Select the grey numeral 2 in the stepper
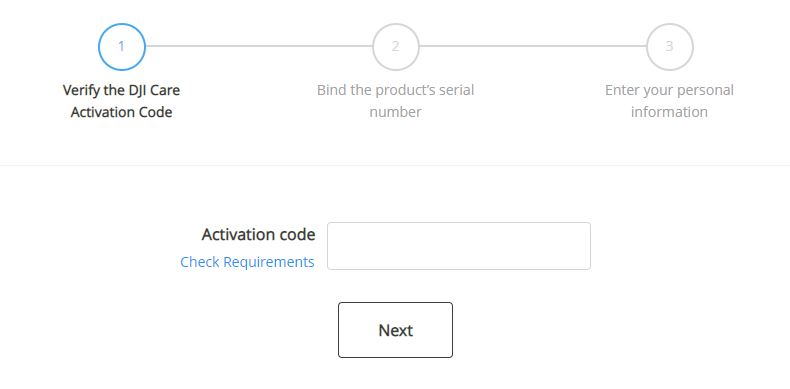 point(396,46)
